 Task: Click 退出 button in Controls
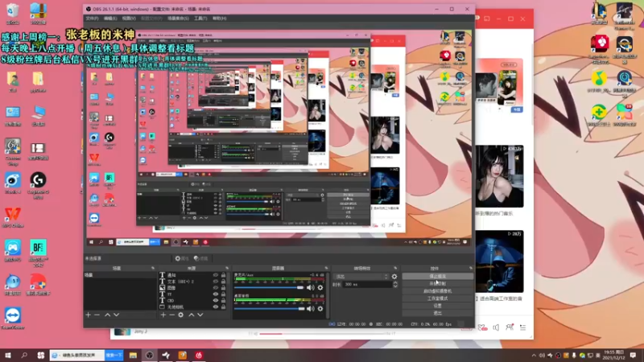[x=437, y=313]
